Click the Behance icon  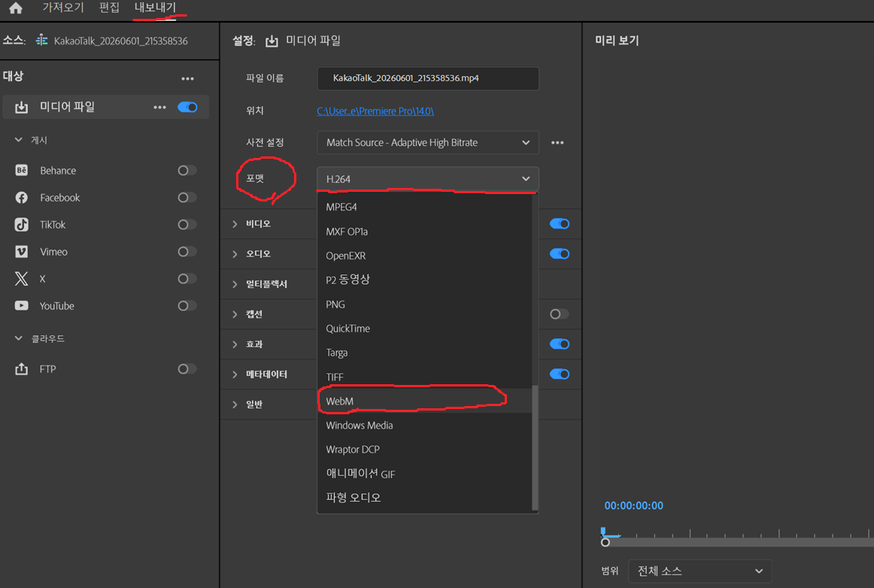tap(21, 170)
